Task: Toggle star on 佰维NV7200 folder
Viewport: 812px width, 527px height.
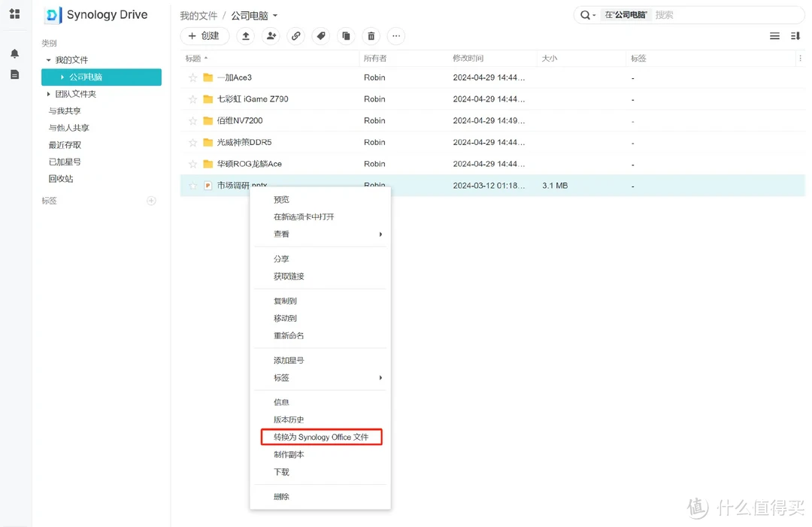Action: point(192,121)
